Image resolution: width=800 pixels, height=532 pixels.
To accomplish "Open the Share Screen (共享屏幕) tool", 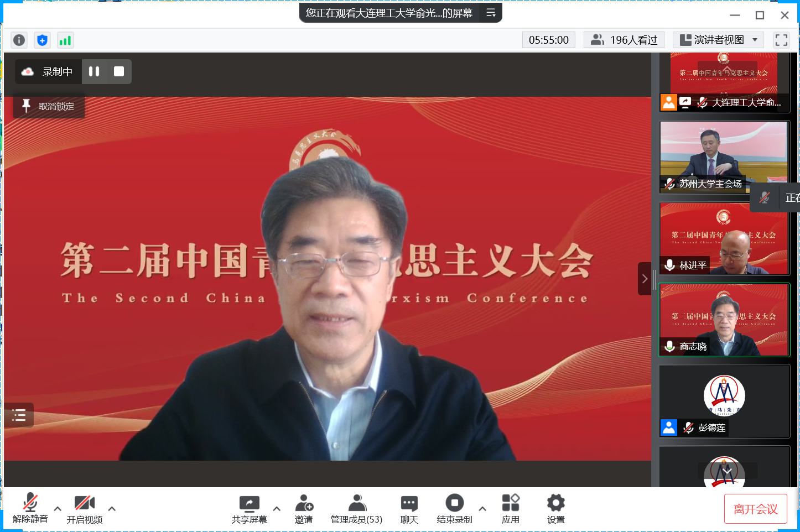I will 249,509.
